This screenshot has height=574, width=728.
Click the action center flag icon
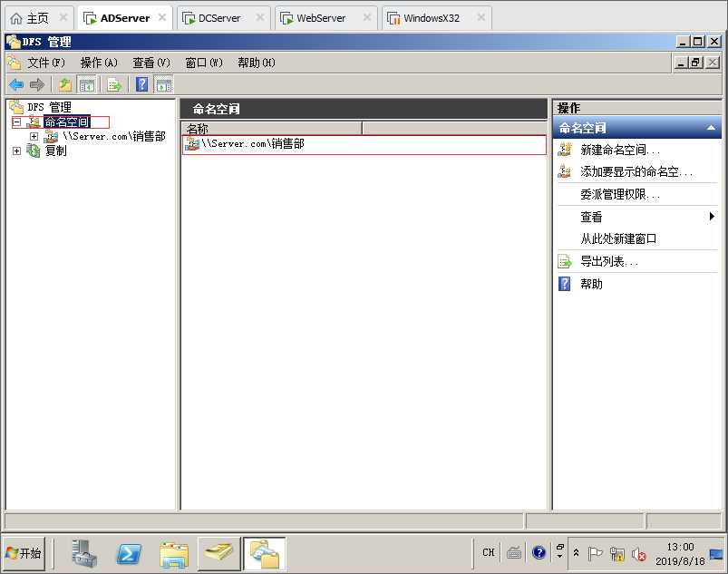pyautogui.click(x=595, y=553)
